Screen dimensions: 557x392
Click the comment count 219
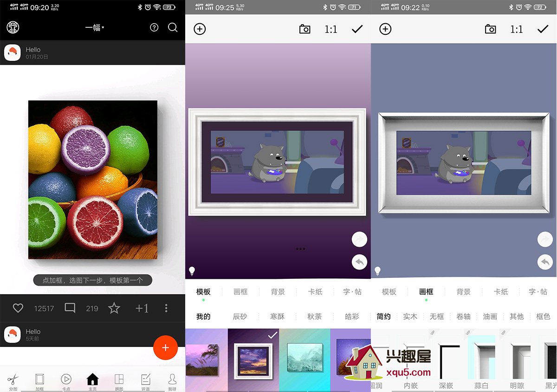pyautogui.click(x=92, y=308)
